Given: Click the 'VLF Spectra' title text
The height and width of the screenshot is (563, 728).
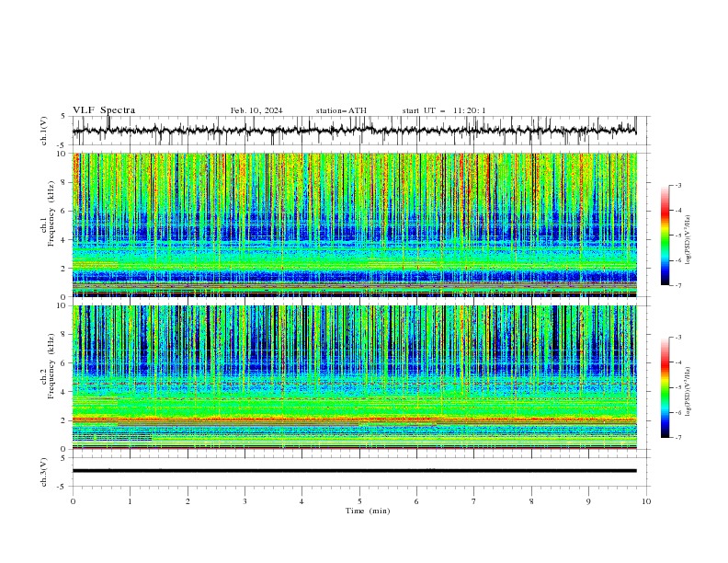Looking at the screenshot, I should tap(104, 110).
